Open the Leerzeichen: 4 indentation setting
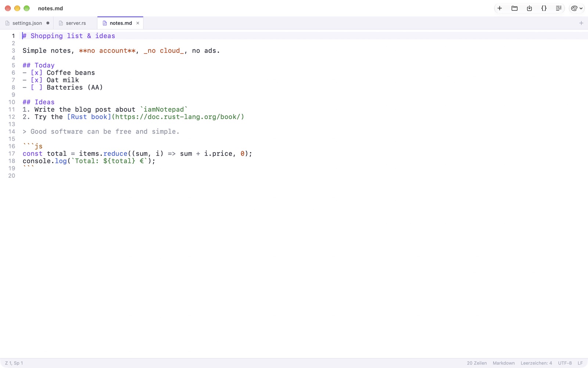 click(536, 363)
